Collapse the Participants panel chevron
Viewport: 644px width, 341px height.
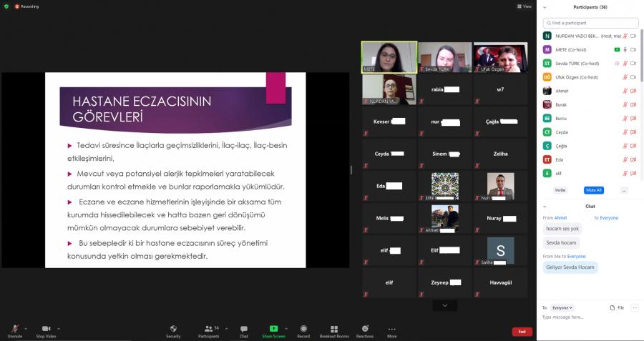(545, 7)
